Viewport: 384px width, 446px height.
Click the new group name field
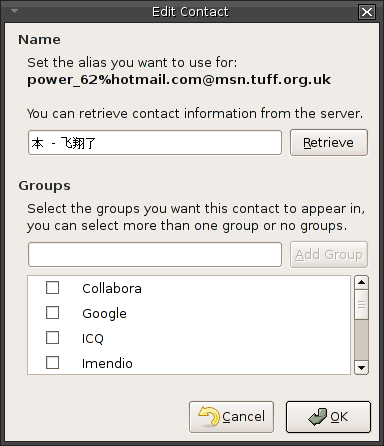tap(155, 255)
